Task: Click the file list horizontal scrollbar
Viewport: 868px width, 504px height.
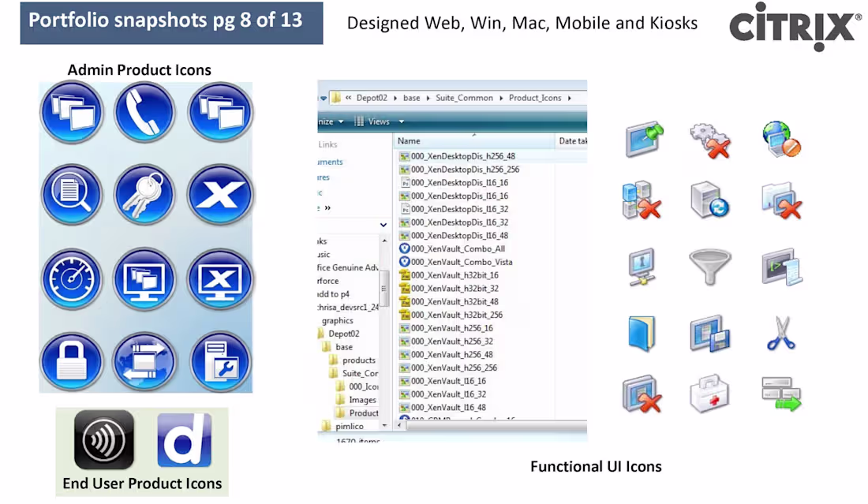Action: [x=496, y=425]
